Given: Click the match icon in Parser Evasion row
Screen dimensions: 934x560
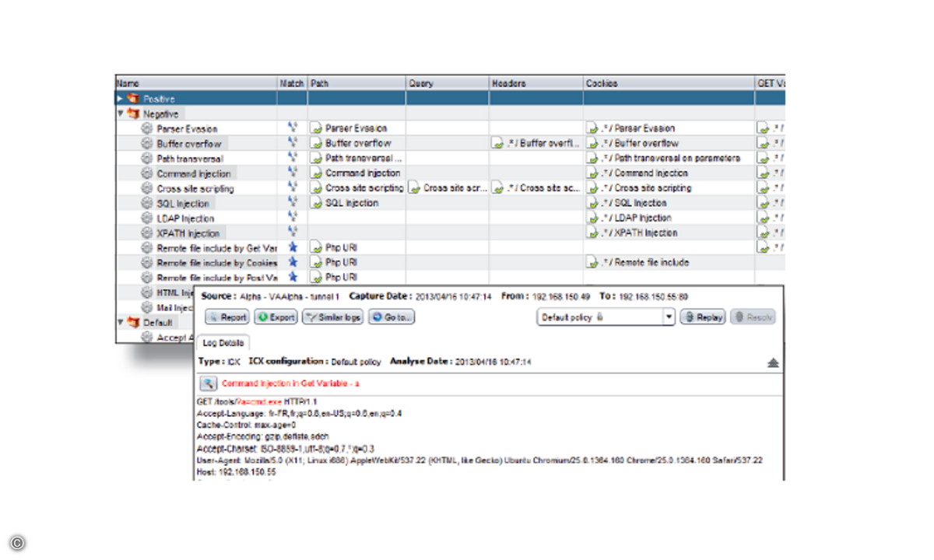Looking at the screenshot, I should (293, 128).
